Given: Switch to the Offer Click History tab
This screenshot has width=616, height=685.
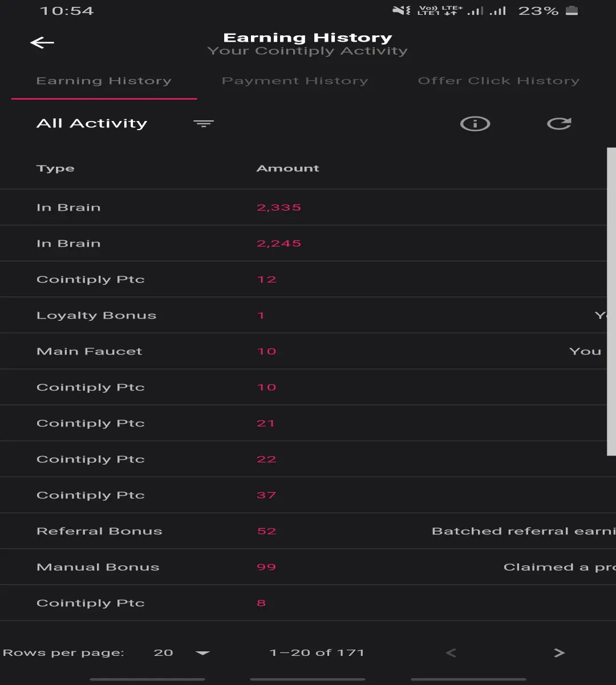Looking at the screenshot, I should coord(499,81).
